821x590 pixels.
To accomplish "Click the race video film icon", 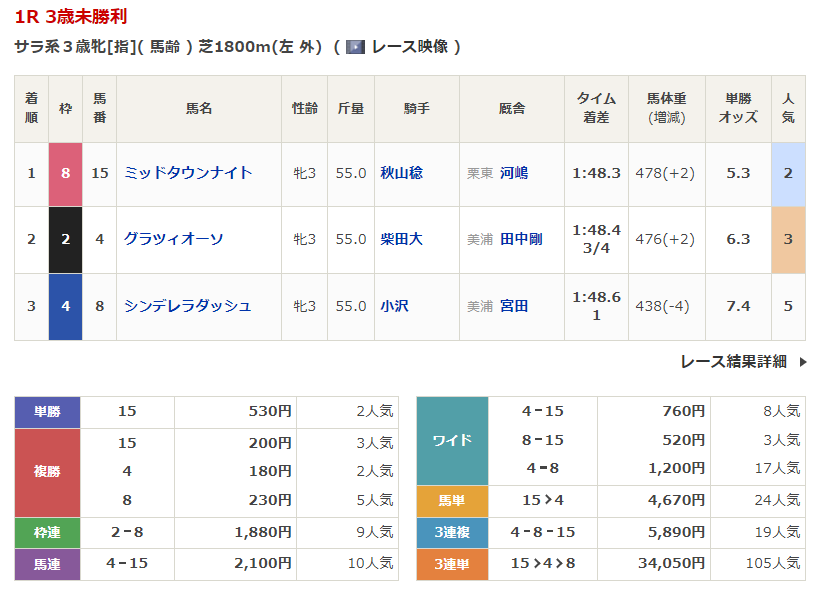I will (x=354, y=47).
